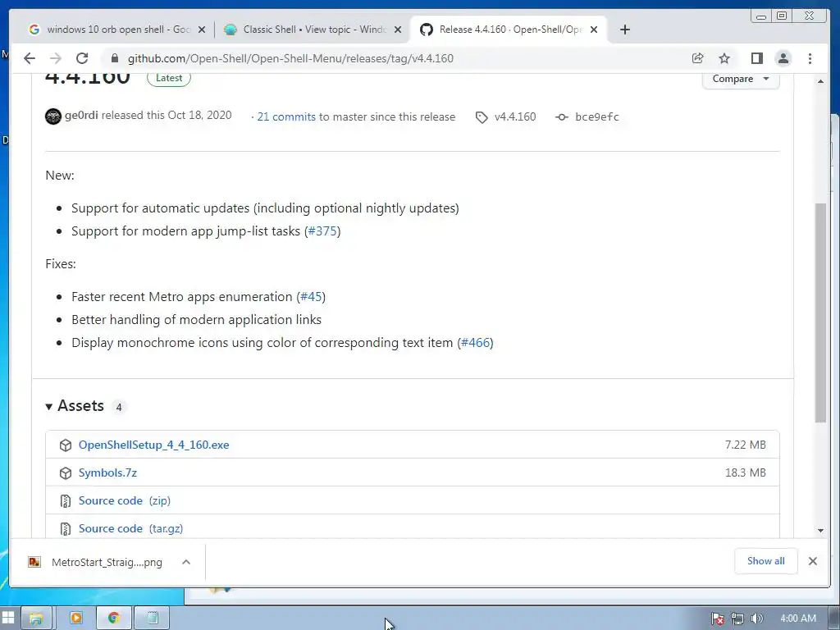Click the 7.22 MB file size text

pyautogui.click(x=745, y=445)
